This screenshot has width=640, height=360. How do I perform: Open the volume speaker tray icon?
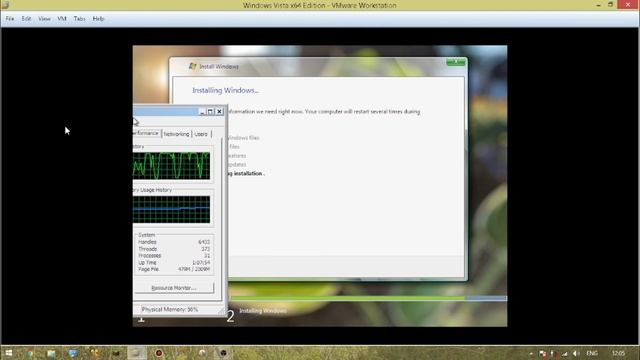(x=576, y=353)
